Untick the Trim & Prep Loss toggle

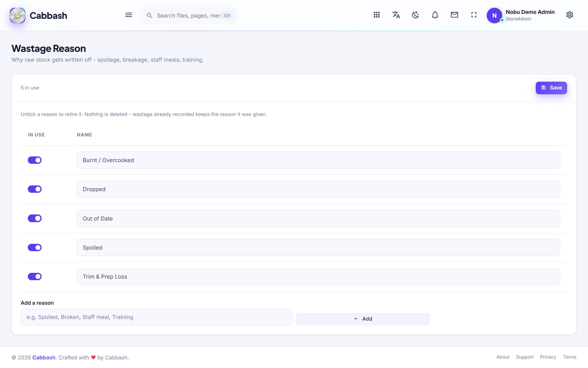[35, 277]
